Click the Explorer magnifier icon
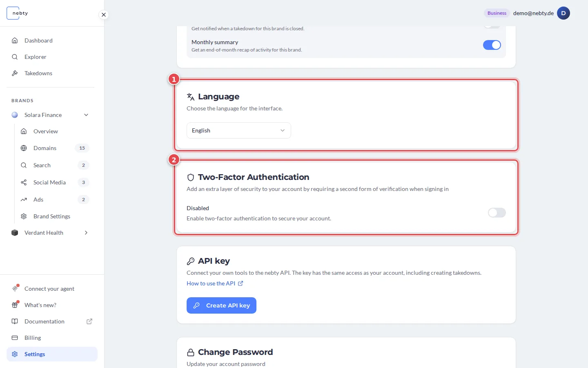Viewport: 588px width, 368px height. 15,57
